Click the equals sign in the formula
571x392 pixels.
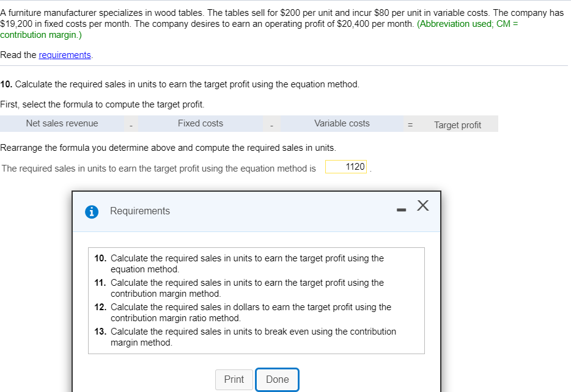(x=410, y=125)
